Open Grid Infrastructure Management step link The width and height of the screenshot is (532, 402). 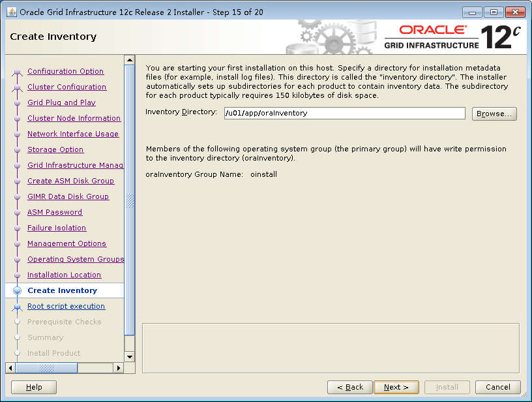(76, 165)
